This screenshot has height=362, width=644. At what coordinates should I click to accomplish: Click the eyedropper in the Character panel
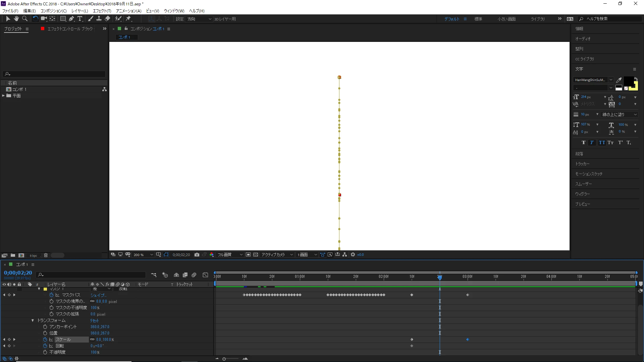tap(619, 80)
